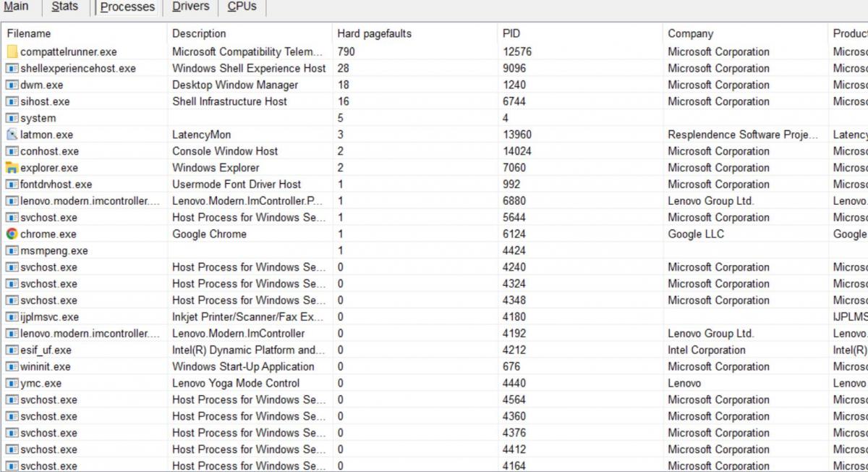Select the 'Console Window Host' description
The width and height of the screenshot is (868, 472).
pyautogui.click(x=225, y=151)
